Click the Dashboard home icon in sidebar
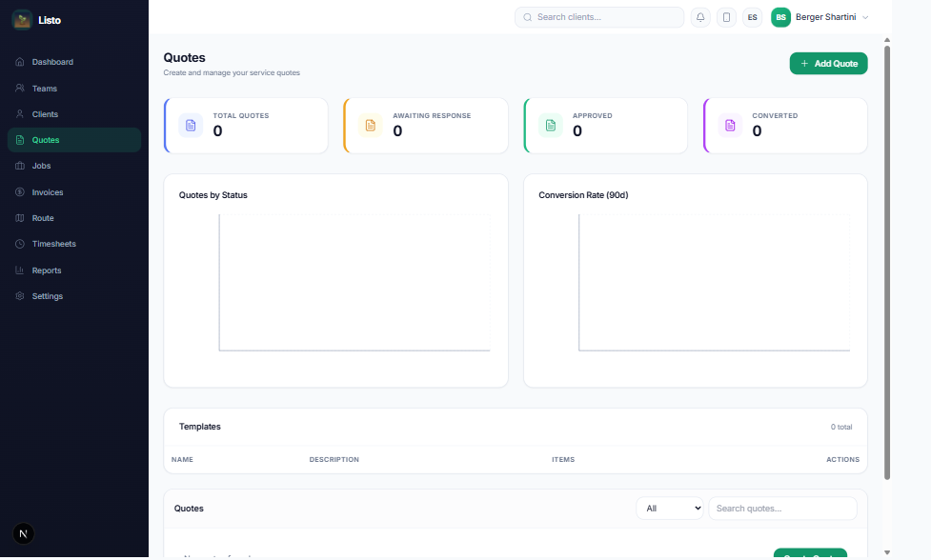931x560 pixels. tap(20, 62)
